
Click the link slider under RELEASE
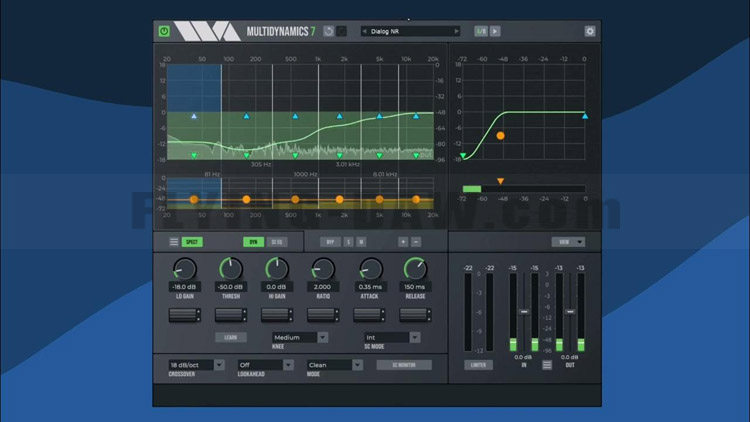coord(415,314)
